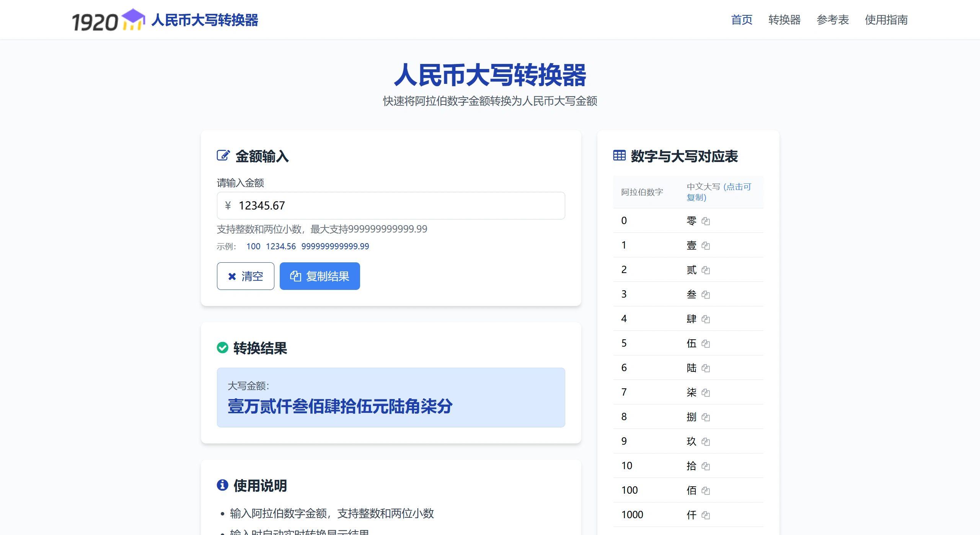The height and width of the screenshot is (535, 980).
Task: Click copy icon beside 壹
Action: (706, 245)
